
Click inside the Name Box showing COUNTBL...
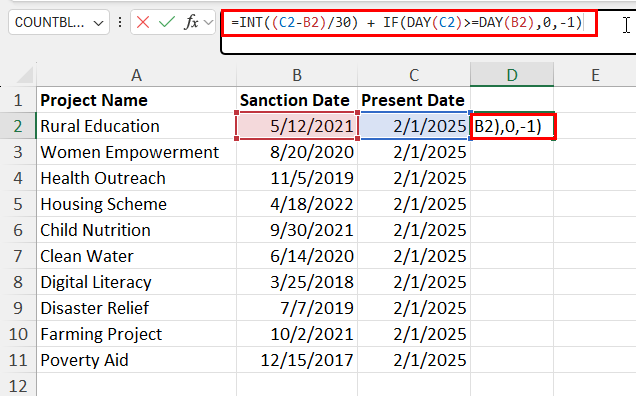tap(49, 22)
